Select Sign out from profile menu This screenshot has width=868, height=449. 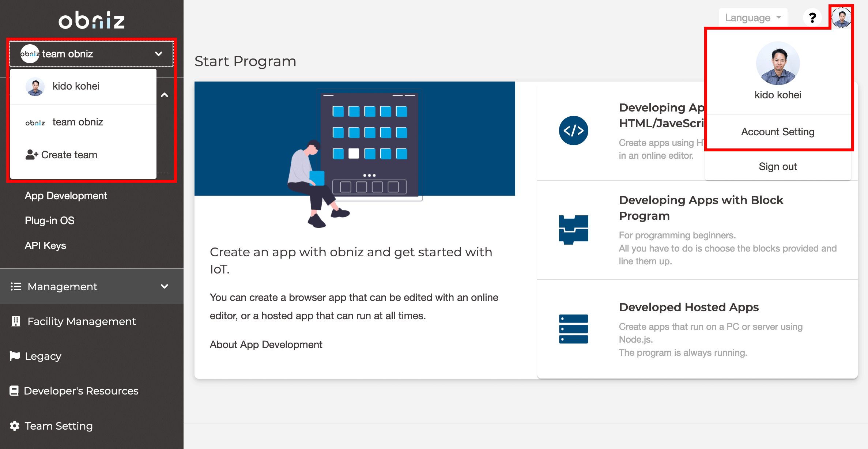pyautogui.click(x=777, y=166)
